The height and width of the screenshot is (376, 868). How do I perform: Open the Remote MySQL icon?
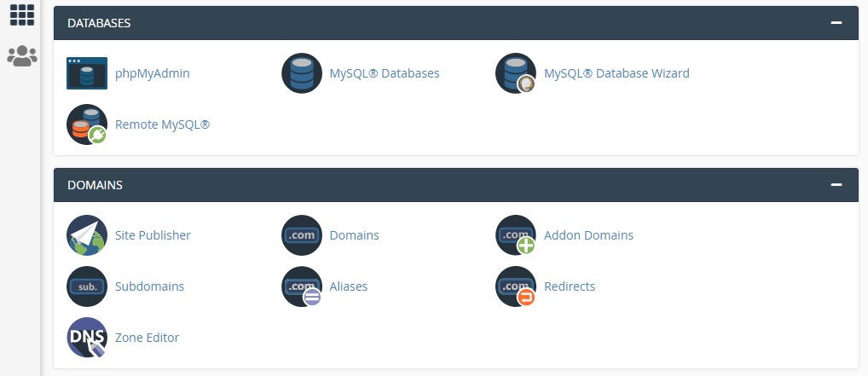(x=87, y=124)
